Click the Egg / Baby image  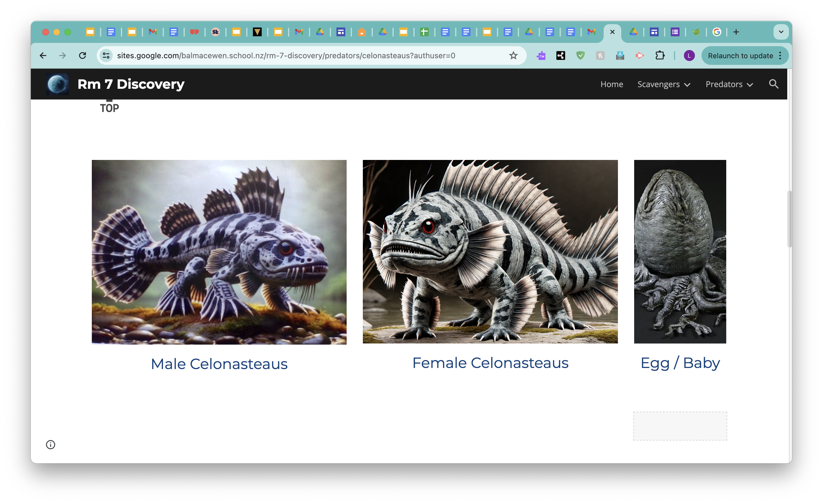coord(680,252)
